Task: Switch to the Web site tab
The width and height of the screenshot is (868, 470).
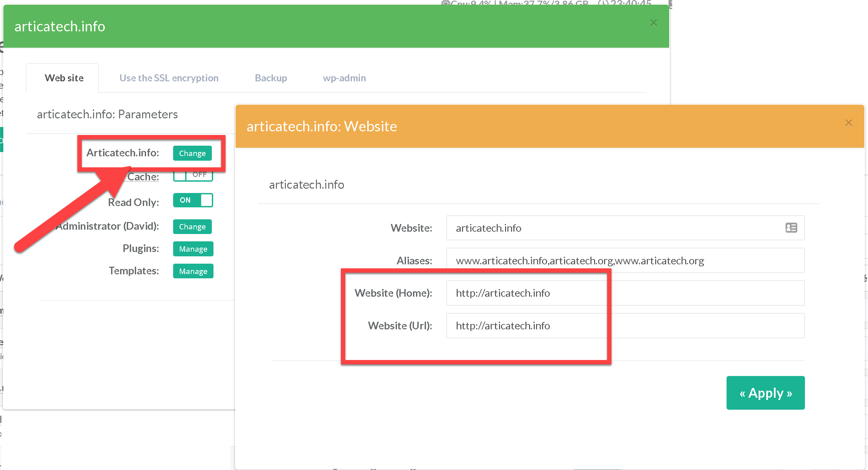Action: 64,78
